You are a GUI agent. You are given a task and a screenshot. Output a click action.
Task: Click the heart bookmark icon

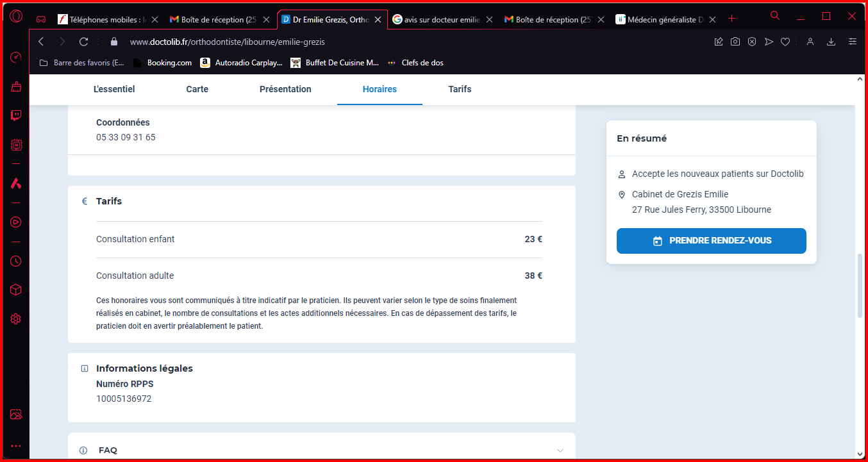pyautogui.click(x=785, y=42)
